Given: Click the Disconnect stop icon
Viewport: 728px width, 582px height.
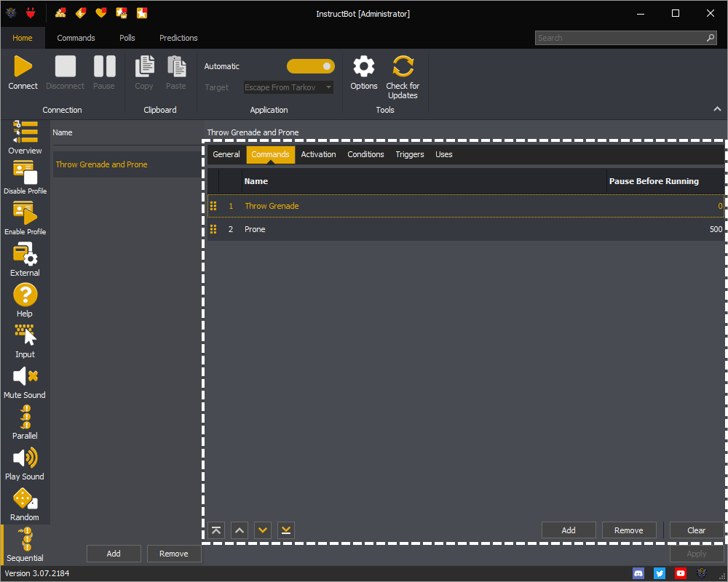Looking at the screenshot, I should coord(65,66).
